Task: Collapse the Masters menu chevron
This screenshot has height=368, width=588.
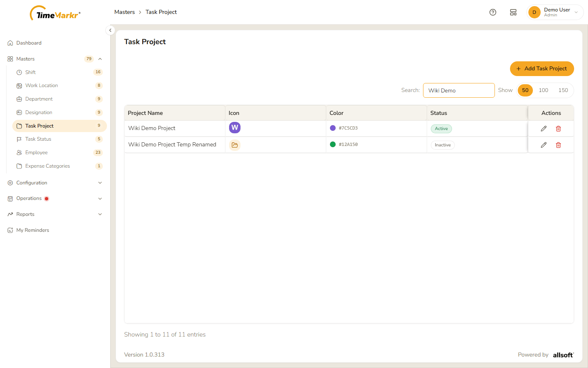Action: [x=100, y=59]
